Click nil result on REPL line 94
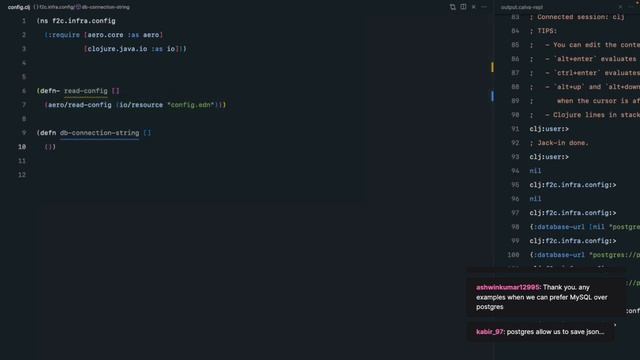640x360 pixels. click(535, 171)
